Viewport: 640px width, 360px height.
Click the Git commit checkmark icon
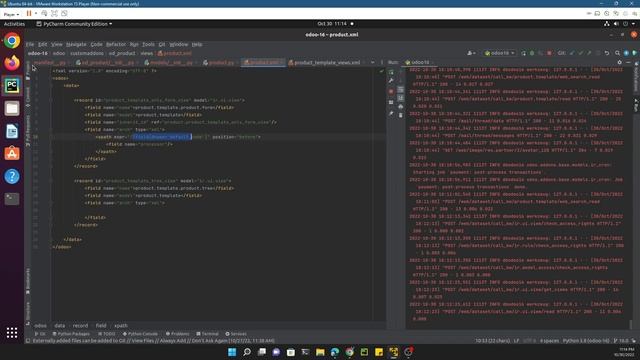tap(580, 53)
